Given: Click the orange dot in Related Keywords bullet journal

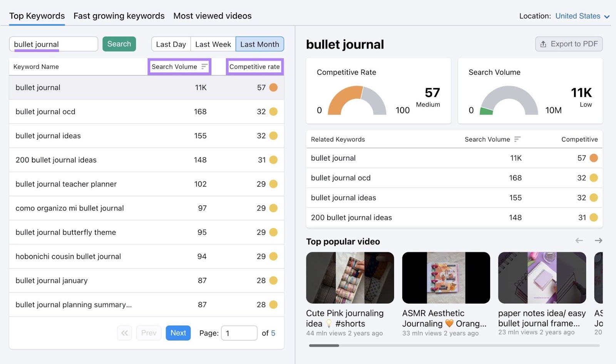Looking at the screenshot, I should click(x=594, y=158).
